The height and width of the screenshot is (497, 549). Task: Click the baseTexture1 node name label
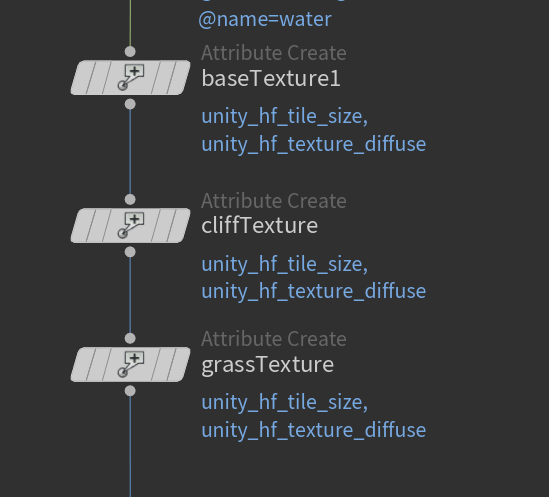[271, 78]
